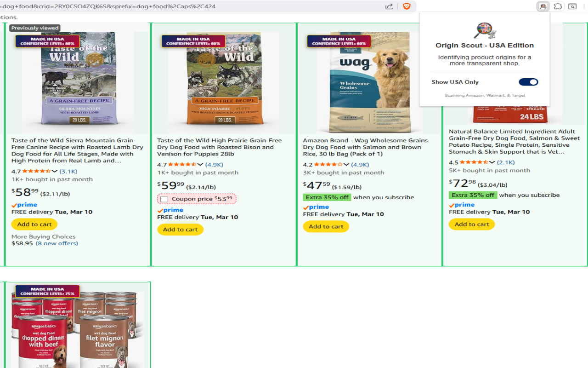Image resolution: width=588 pixels, height=368 pixels.
Task: Click the Origin Scout extension toolbar icon
Action: (x=543, y=6)
